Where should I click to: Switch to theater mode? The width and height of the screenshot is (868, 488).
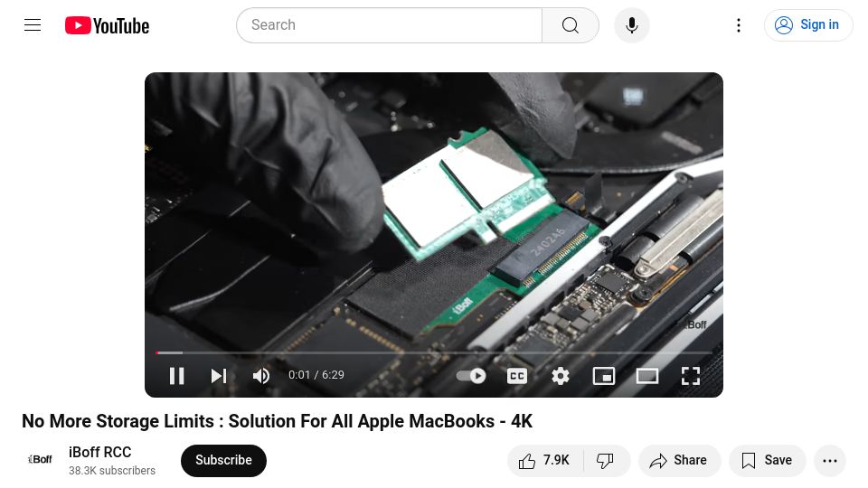click(647, 376)
